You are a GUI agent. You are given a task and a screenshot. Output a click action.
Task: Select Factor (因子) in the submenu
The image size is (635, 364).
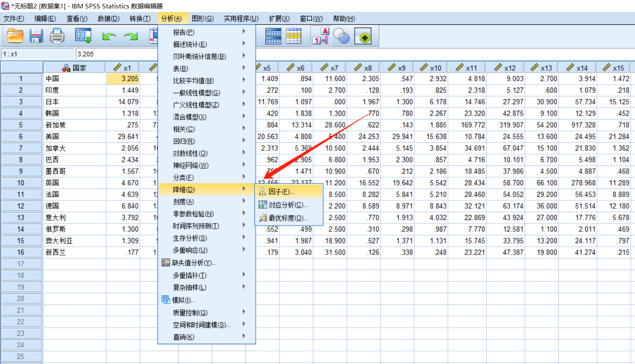click(281, 192)
